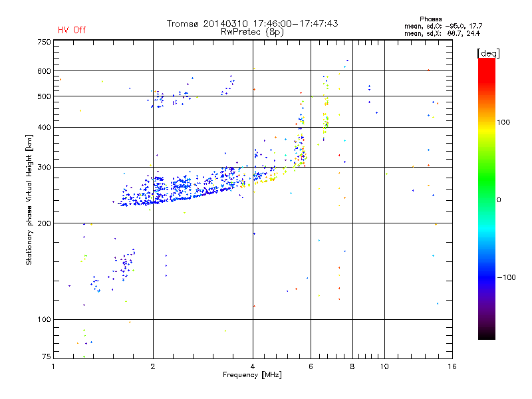Click the y-axis tick label '750'
The image size is (532, 399).
(44, 42)
